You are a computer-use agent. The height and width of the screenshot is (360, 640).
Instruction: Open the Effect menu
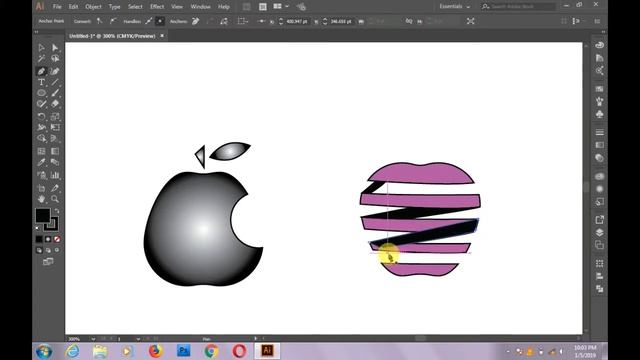click(157, 7)
